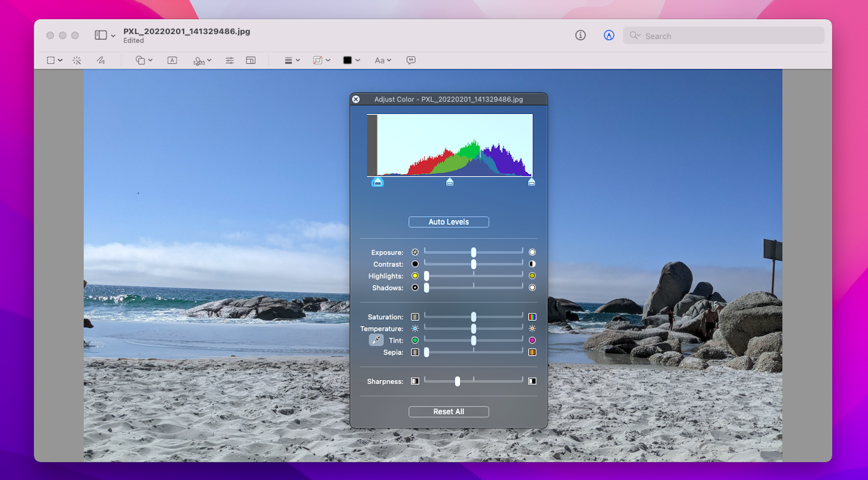Show image info with the Info icon

pos(580,35)
